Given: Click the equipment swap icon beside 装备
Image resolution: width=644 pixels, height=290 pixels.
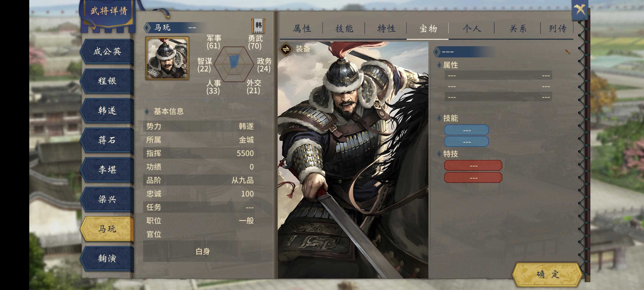Looking at the screenshot, I should pos(286,49).
